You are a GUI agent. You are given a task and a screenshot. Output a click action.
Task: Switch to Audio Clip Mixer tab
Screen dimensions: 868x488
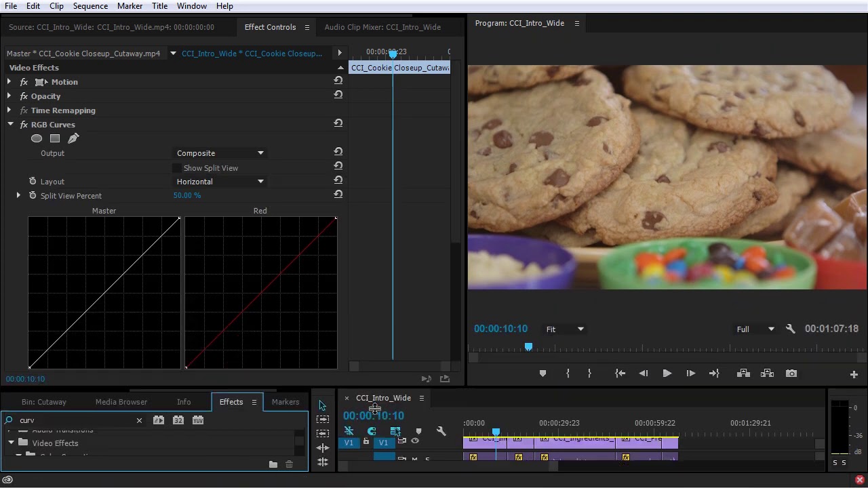click(x=382, y=27)
